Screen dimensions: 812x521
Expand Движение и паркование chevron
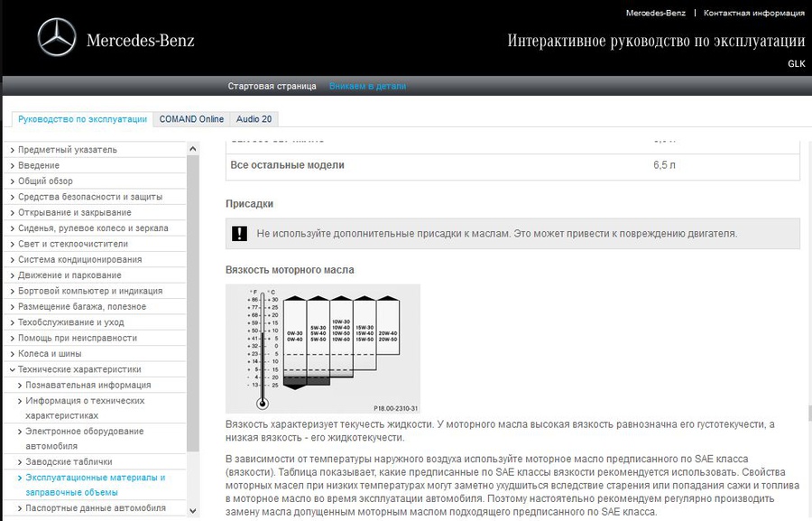pyautogui.click(x=13, y=275)
